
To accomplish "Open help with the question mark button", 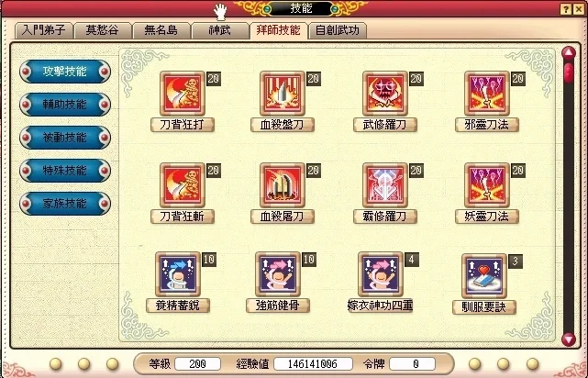I will pos(565,9).
